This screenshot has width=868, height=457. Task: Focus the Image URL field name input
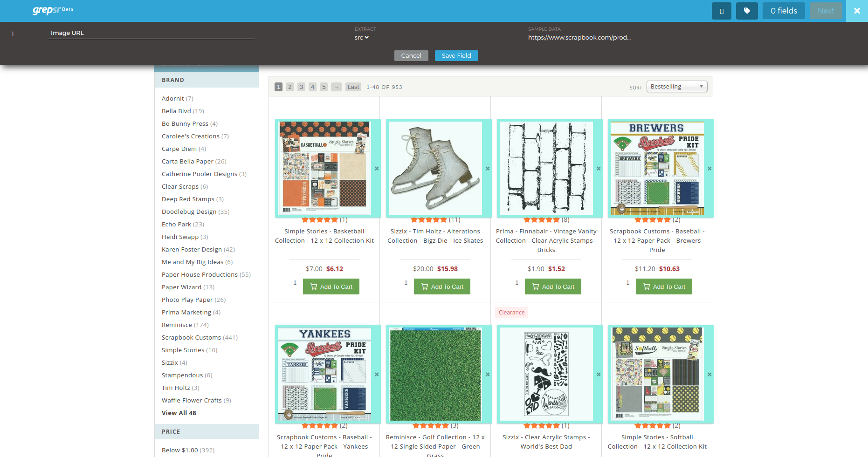pyautogui.click(x=152, y=33)
